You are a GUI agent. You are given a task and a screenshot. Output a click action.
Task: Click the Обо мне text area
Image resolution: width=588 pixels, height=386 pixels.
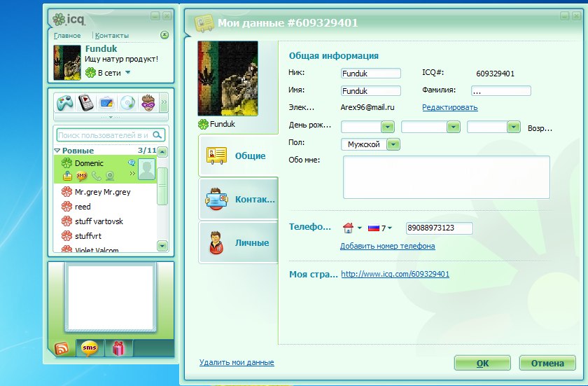tap(447, 177)
